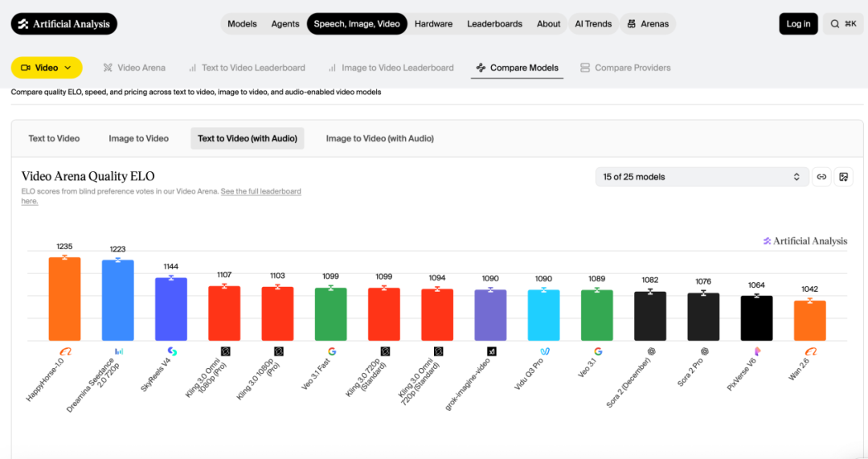The image size is (868, 459).
Task: Click the grok-imagine-video xAI logo icon
Action: point(491,351)
